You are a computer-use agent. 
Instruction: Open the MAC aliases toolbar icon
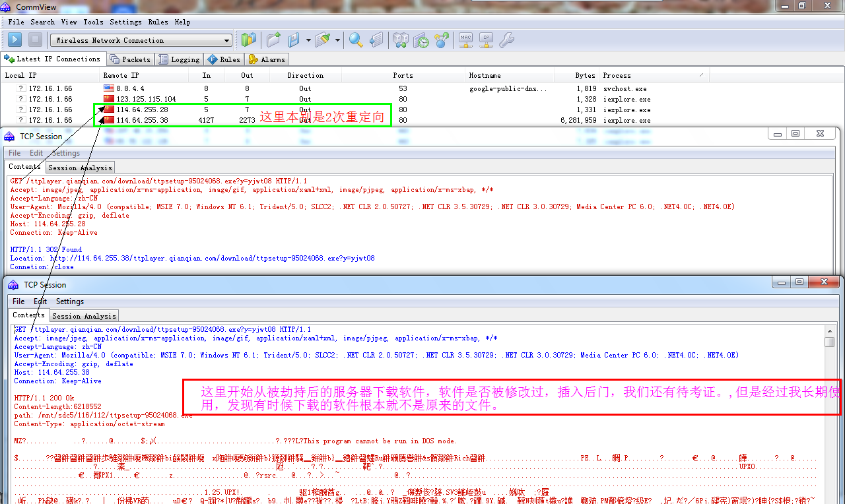click(466, 40)
